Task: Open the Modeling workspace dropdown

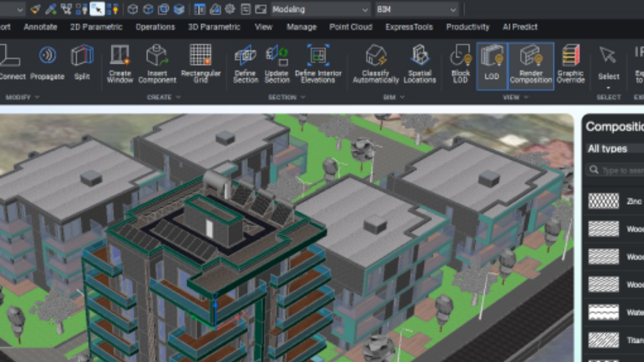Action: click(x=320, y=10)
